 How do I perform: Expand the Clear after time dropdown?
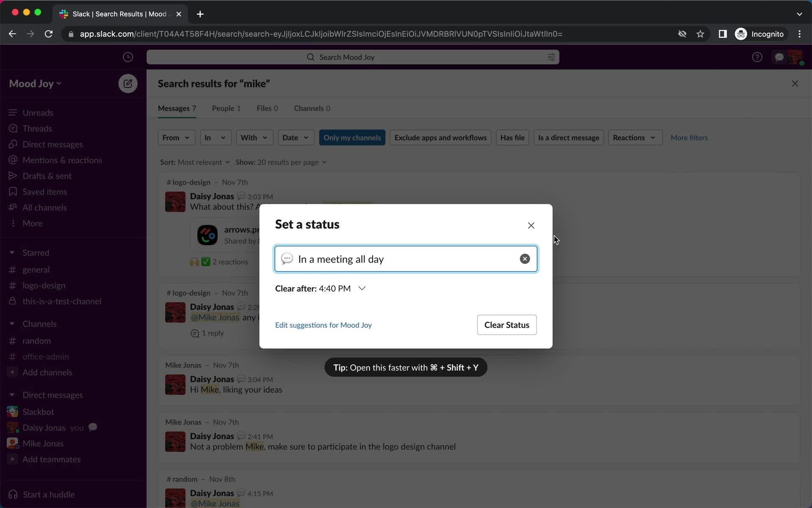[x=362, y=288]
